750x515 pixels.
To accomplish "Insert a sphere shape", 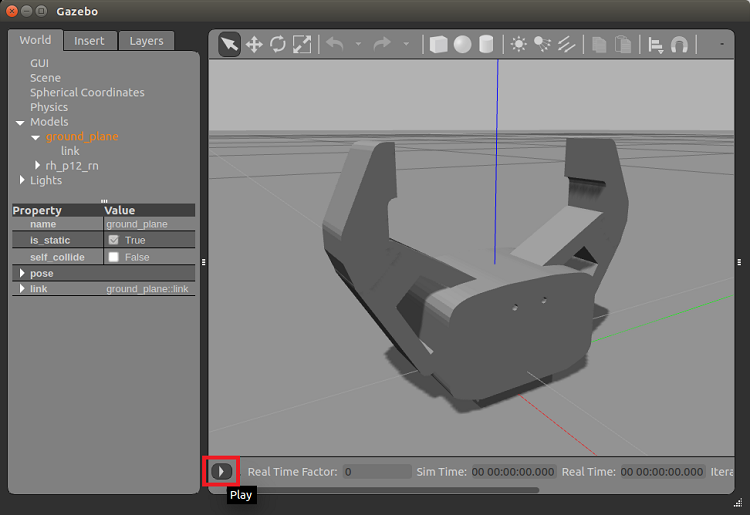I will click(462, 44).
